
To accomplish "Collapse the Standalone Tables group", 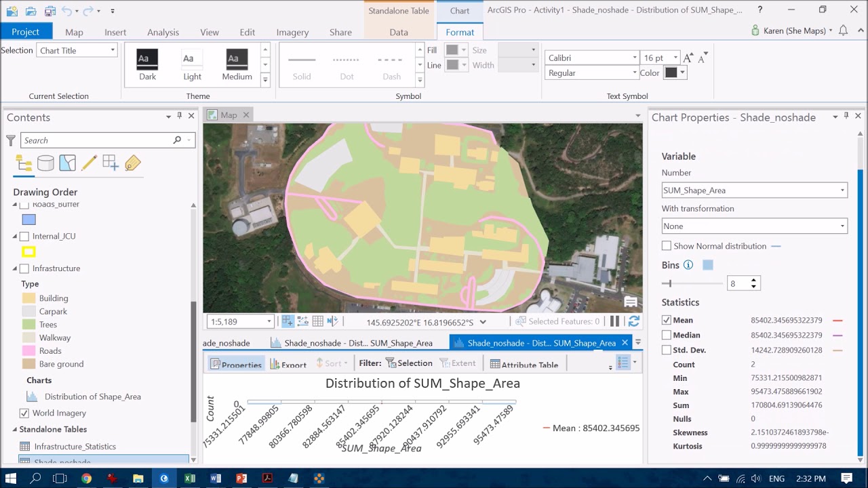I will point(15,429).
